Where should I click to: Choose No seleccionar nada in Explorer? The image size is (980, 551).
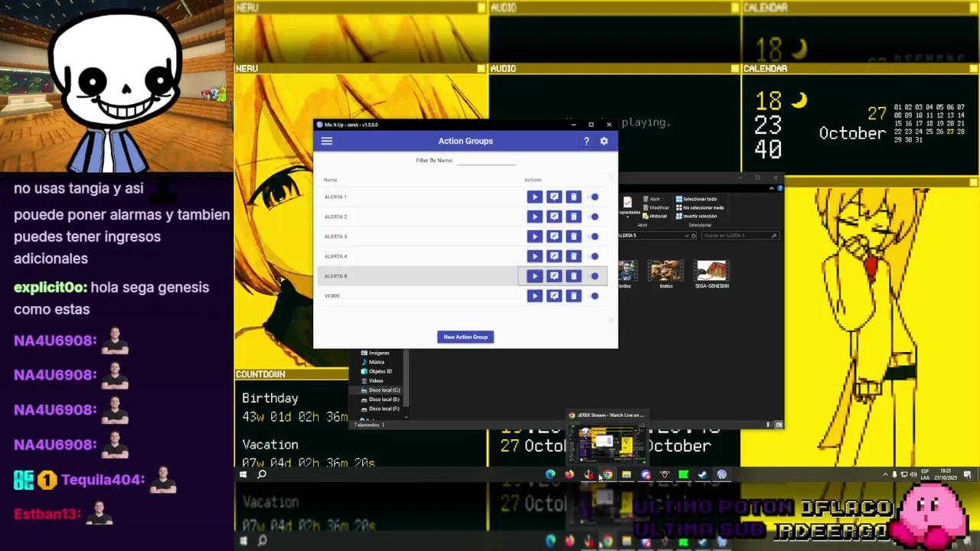click(x=699, y=207)
